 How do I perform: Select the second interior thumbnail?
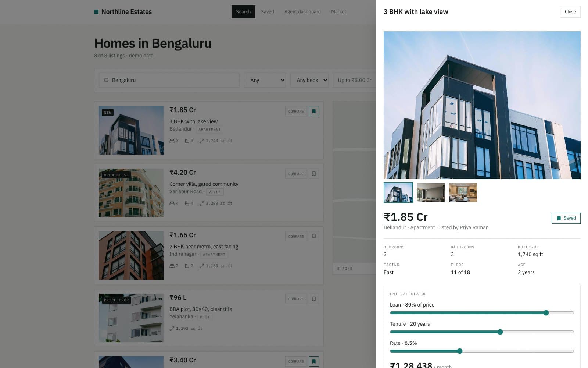coord(431,192)
